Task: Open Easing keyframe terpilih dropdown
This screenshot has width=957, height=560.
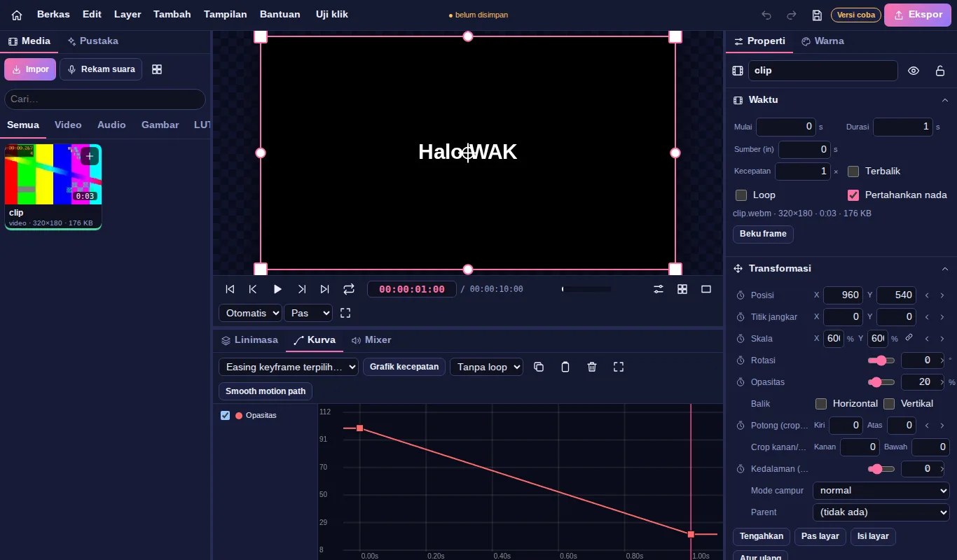Action: click(x=289, y=367)
